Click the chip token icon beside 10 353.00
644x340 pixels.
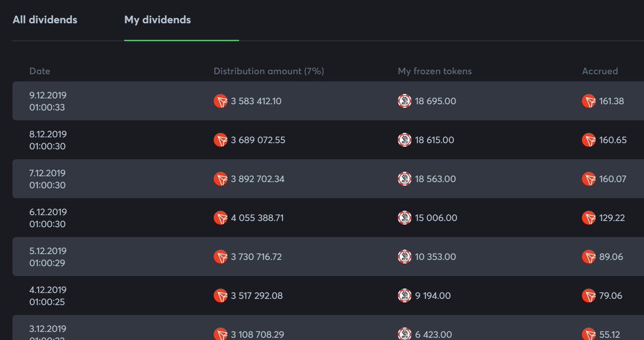(405, 257)
